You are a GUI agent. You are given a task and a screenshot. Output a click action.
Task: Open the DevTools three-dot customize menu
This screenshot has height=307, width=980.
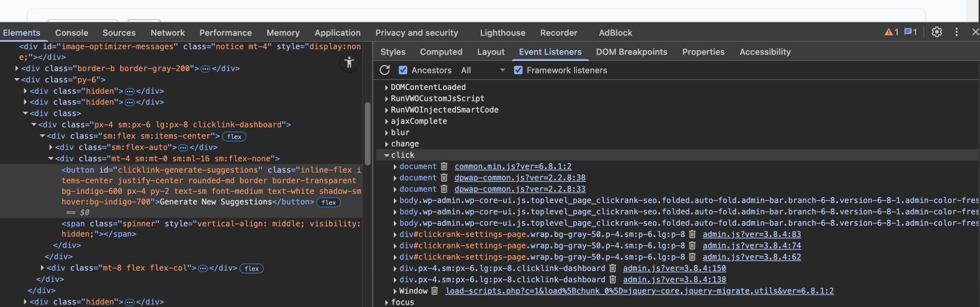[x=956, y=32]
